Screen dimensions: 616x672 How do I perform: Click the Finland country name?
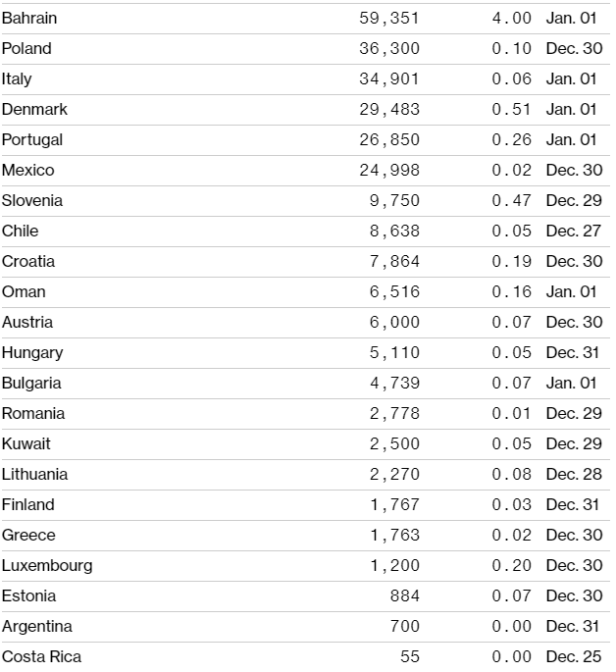click(x=27, y=504)
